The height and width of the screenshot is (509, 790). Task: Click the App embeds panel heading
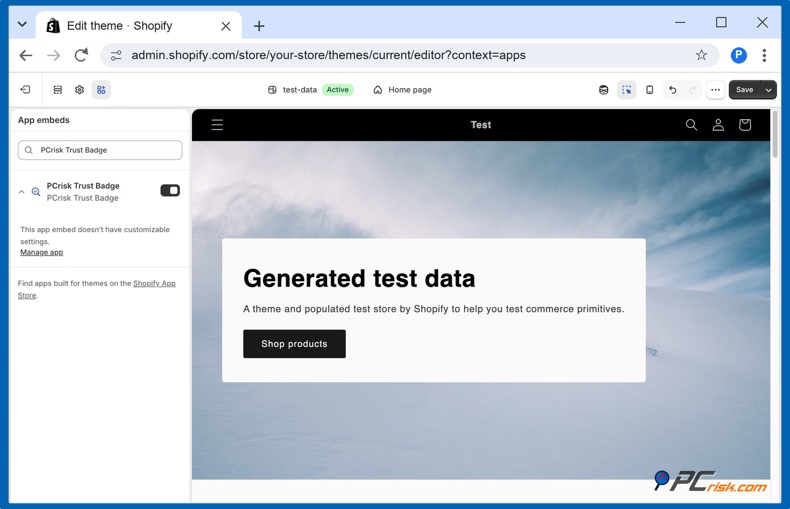click(x=44, y=120)
